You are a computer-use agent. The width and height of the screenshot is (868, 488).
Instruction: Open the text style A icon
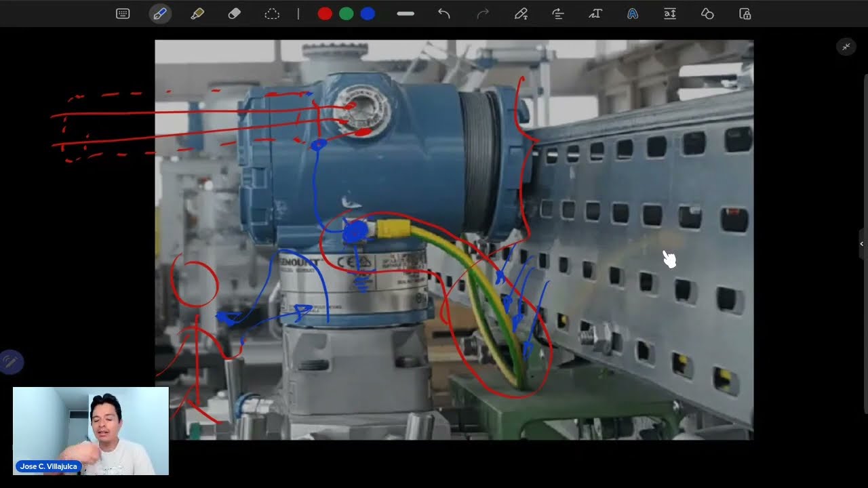(633, 14)
